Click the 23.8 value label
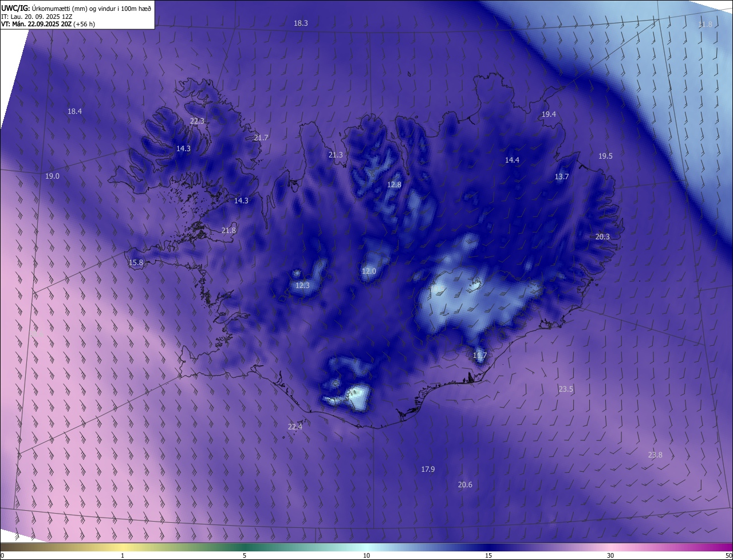Screen dimensions: 733x560 click(655, 455)
